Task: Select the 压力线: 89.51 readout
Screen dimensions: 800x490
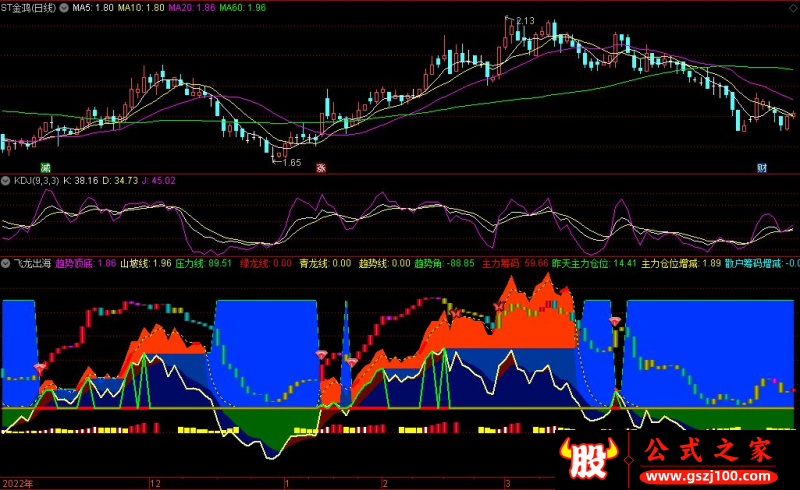Action: tap(204, 263)
